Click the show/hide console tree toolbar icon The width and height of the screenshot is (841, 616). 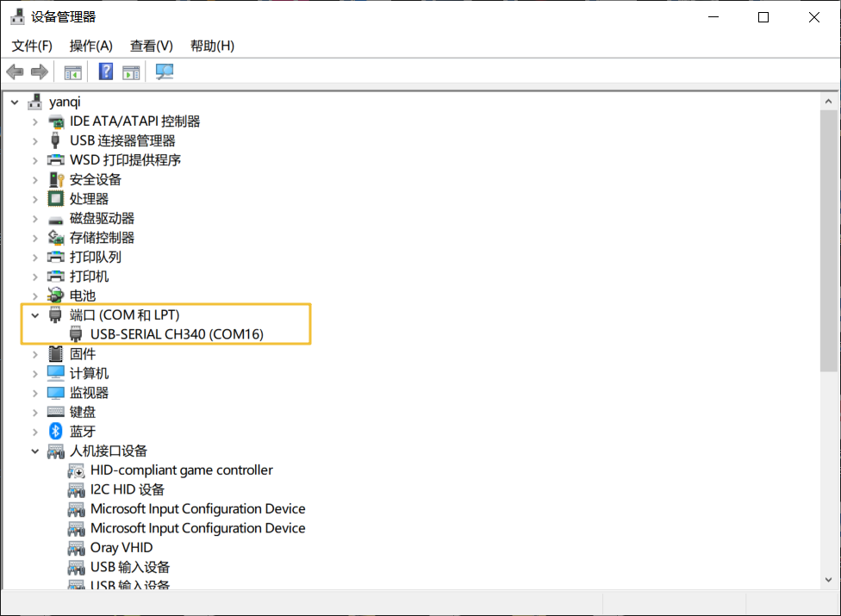[73, 72]
